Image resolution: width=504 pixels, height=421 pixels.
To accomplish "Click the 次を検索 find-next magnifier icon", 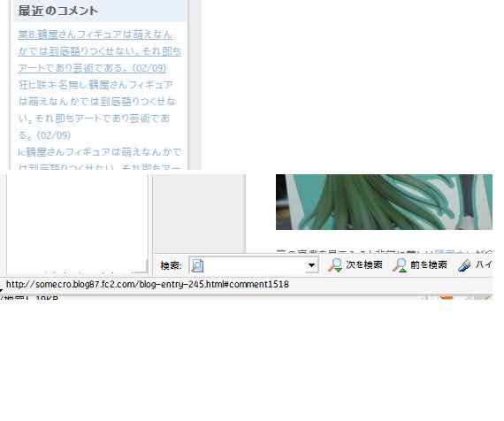I will (335, 265).
